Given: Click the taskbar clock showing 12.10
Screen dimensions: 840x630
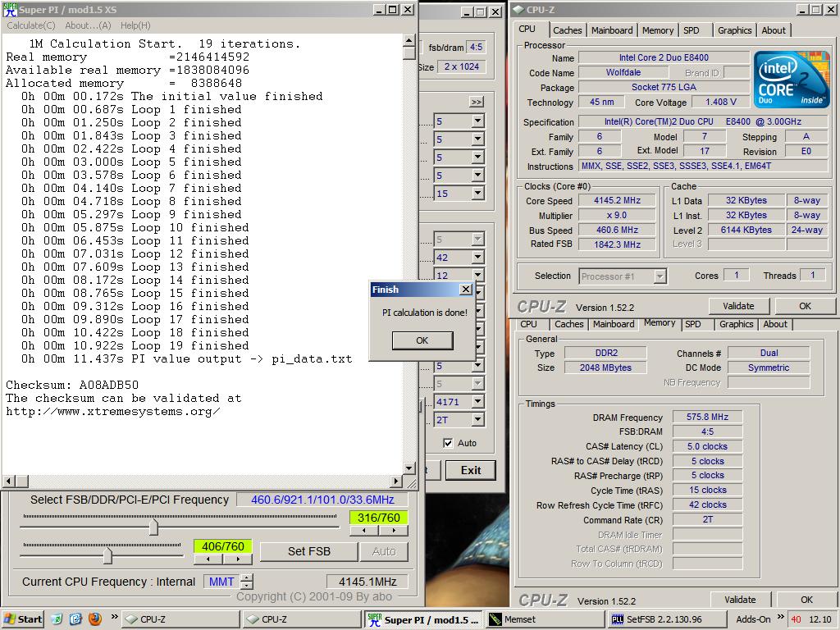Looking at the screenshot, I should (819, 620).
